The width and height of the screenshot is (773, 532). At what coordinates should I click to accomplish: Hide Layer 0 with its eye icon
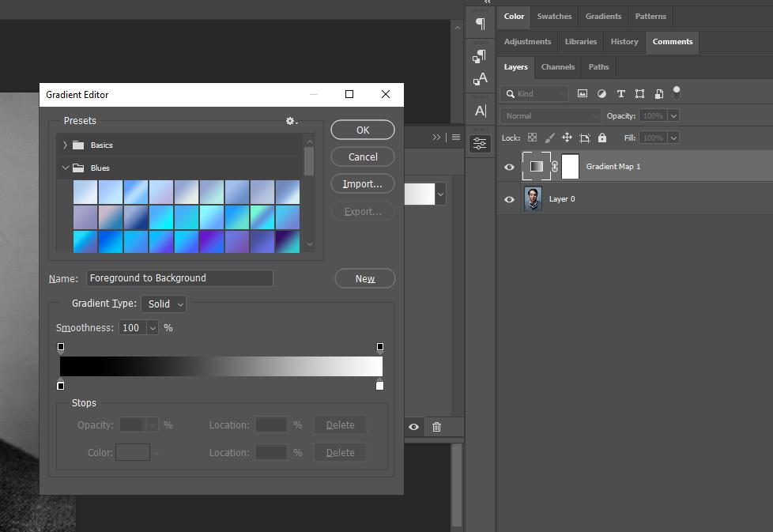coord(509,198)
